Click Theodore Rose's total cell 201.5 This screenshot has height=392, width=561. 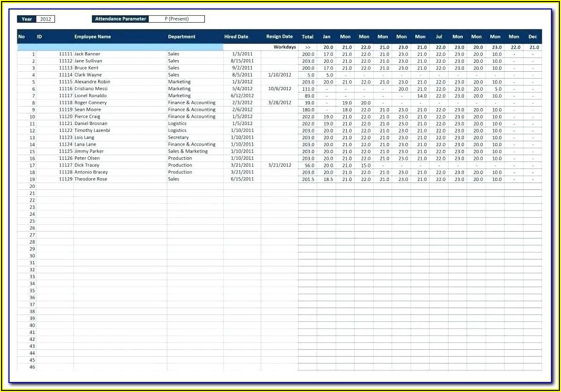pos(308,179)
